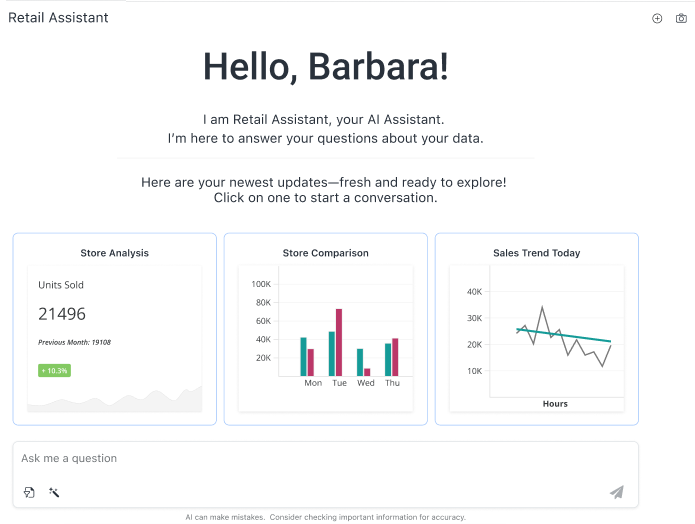
Task: Open the Store Comparison card
Action: click(325, 253)
